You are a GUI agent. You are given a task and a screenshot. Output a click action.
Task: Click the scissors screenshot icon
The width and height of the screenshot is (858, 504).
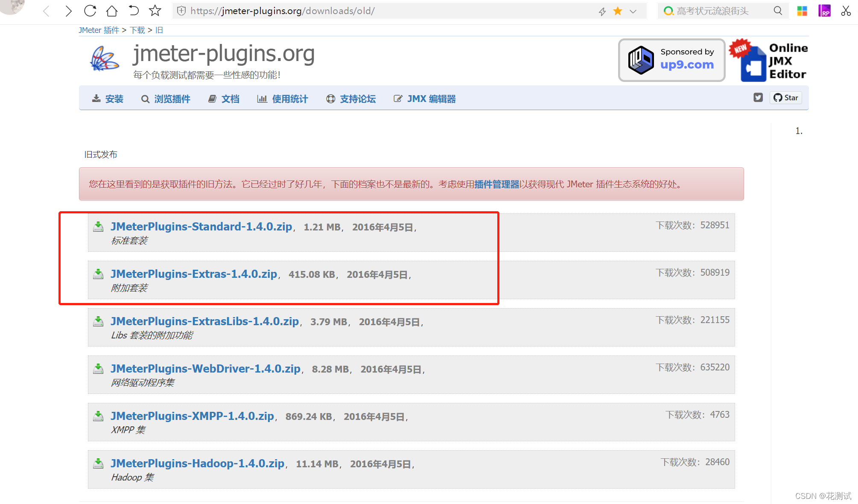846,11
